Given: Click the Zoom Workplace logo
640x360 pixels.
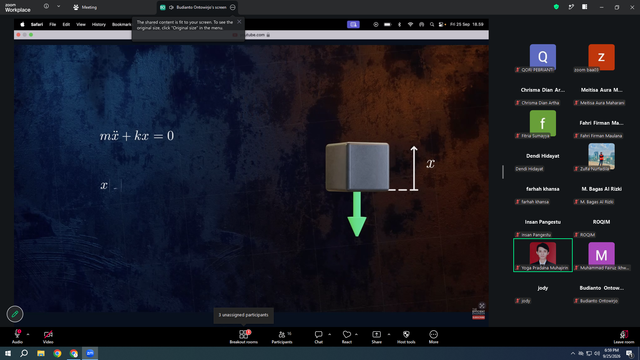Looking at the screenshot, I should pos(18,7).
